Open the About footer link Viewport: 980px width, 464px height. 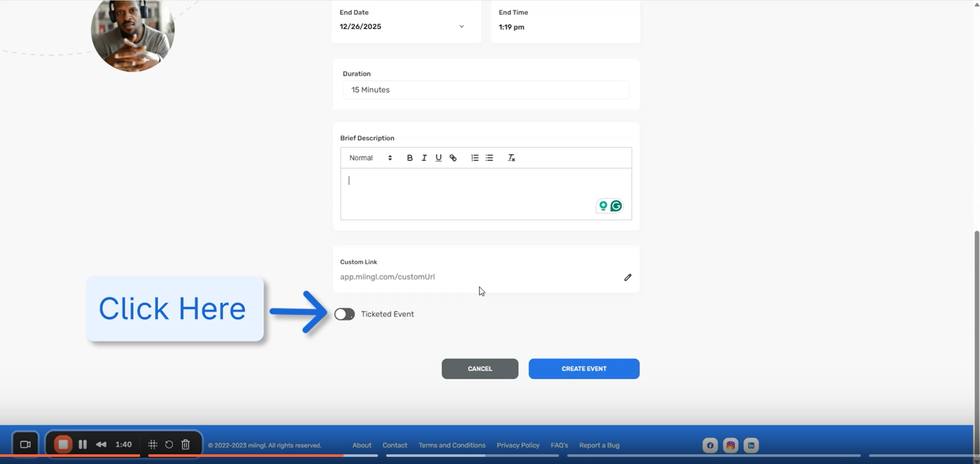(x=362, y=445)
